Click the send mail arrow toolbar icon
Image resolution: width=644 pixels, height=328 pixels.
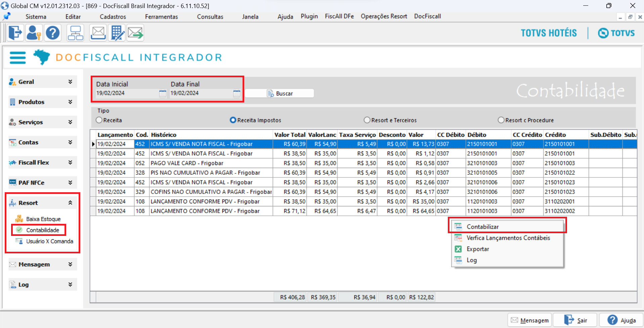pyautogui.click(x=135, y=33)
